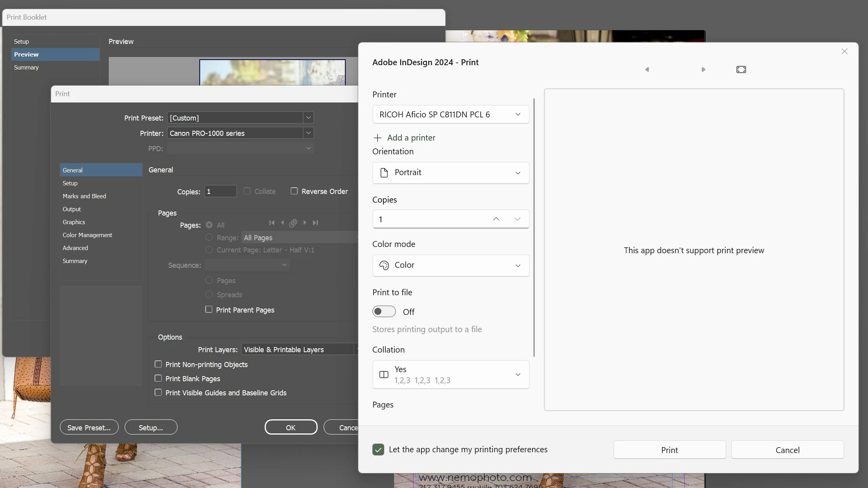Click the last page navigation icon

(x=315, y=223)
